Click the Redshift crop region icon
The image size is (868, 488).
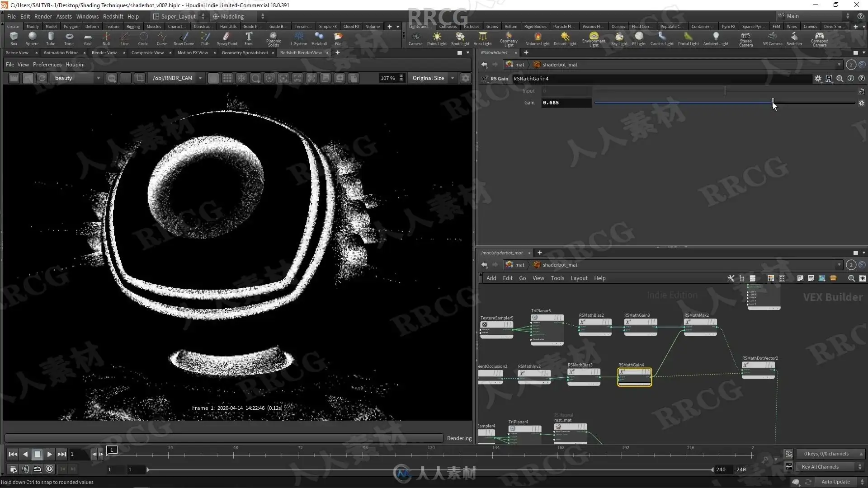tap(140, 78)
